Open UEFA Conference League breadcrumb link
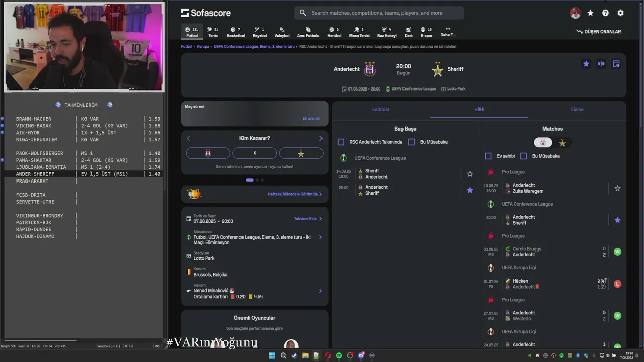This screenshot has height=362, width=644. pyautogui.click(x=254, y=46)
